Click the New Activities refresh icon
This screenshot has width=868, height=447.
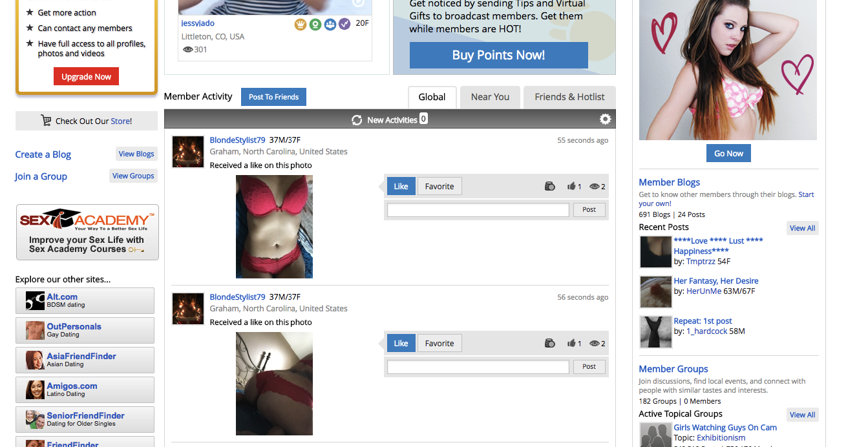[x=357, y=120]
